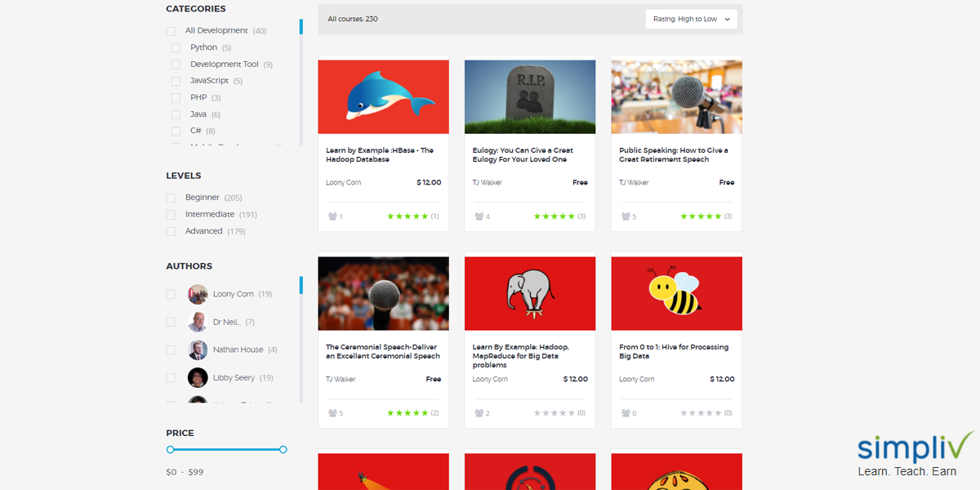The height and width of the screenshot is (490, 980).
Task: Click Nathan House's author avatar
Action: point(198,349)
